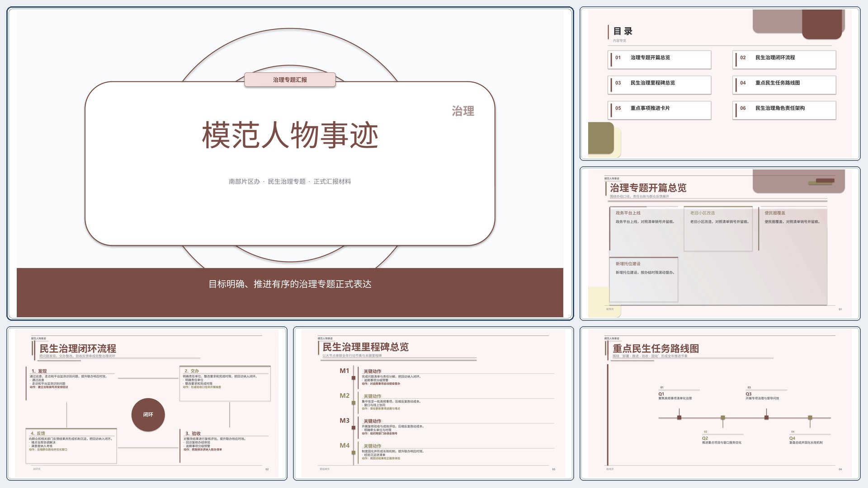Click the 政务平台上线 card
The width and height of the screenshot is (868, 488).
pyautogui.click(x=644, y=229)
